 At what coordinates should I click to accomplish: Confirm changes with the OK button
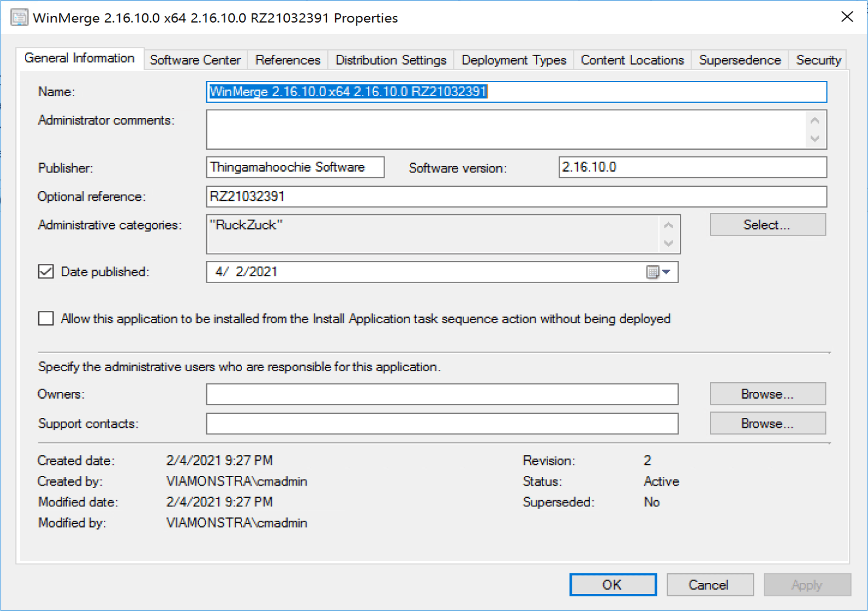pos(613,585)
